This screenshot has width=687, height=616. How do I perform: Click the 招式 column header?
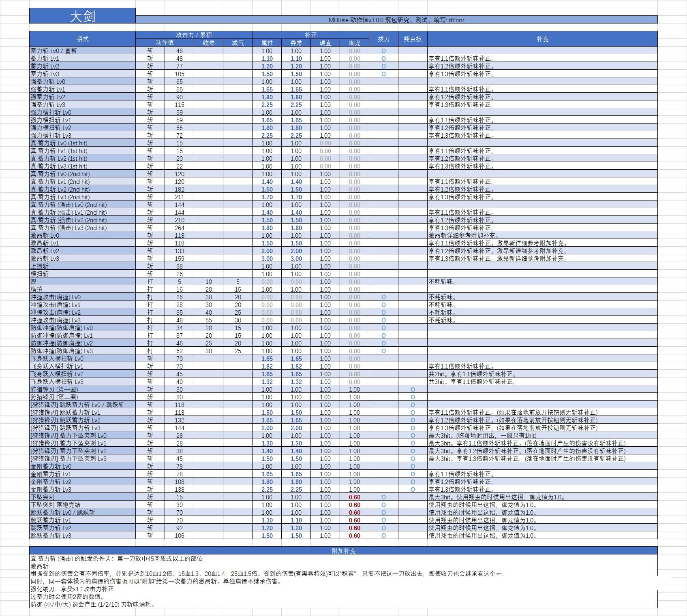point(82,39)
